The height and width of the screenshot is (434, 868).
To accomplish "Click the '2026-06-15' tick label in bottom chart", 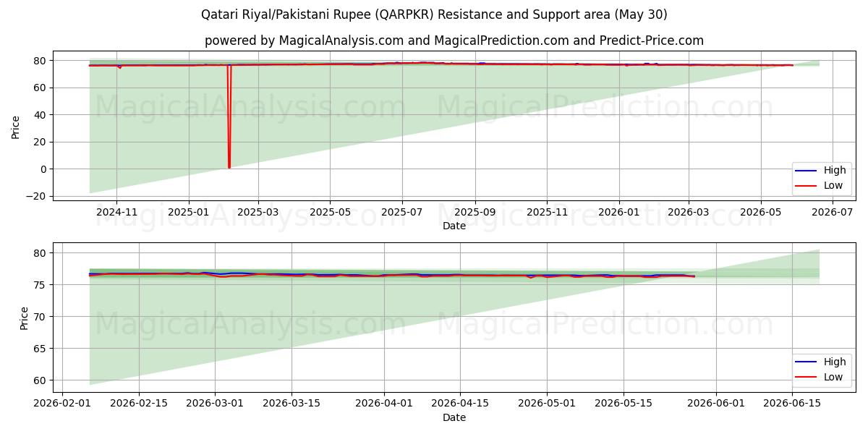I will 792,404.
